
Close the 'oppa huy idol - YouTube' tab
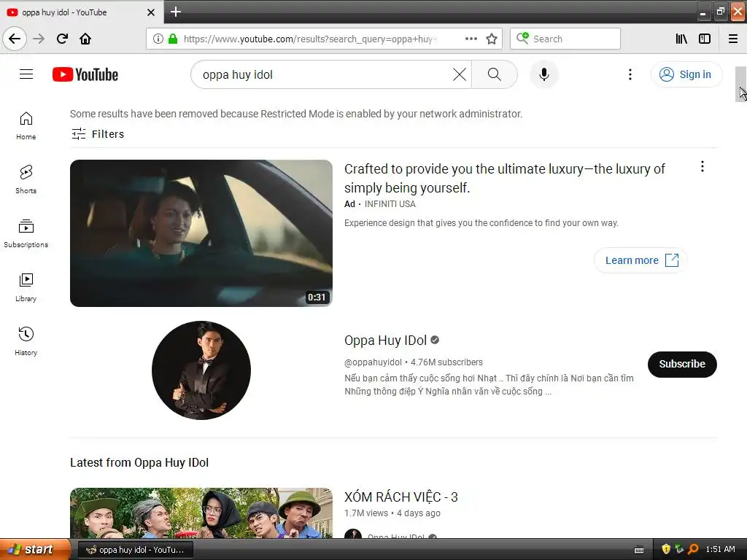click(151, 12)
